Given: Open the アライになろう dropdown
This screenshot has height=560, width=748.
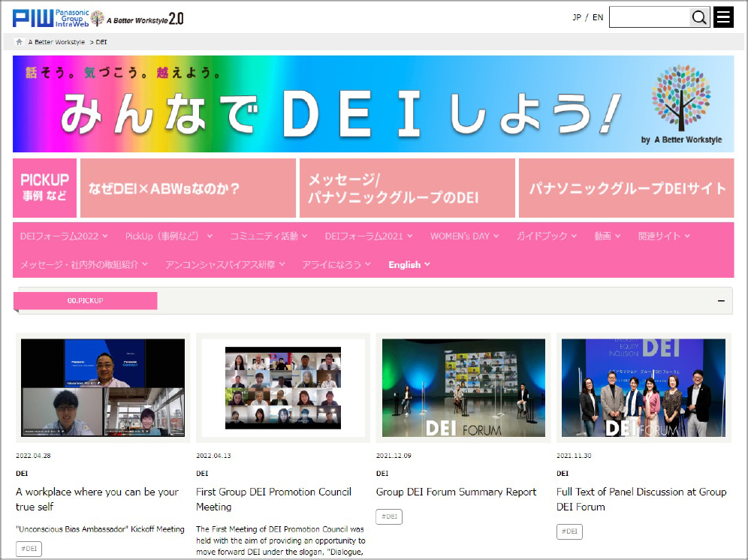Looking at the screenshot, I should point(336,264).
